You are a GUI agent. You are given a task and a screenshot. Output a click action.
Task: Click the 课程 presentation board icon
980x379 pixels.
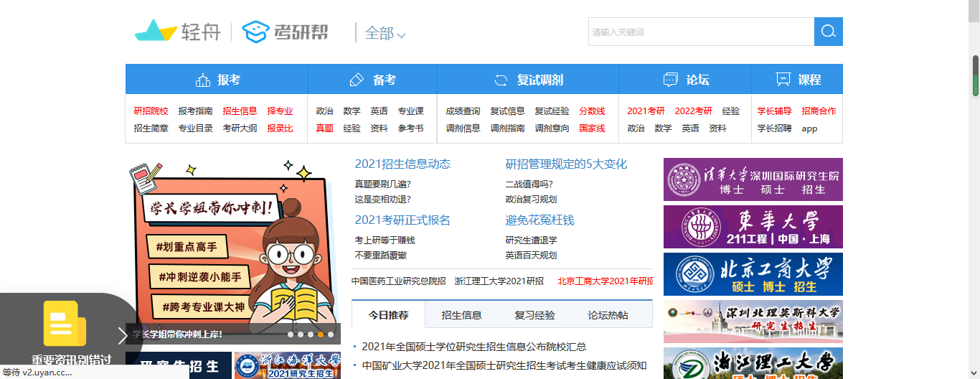783,80
